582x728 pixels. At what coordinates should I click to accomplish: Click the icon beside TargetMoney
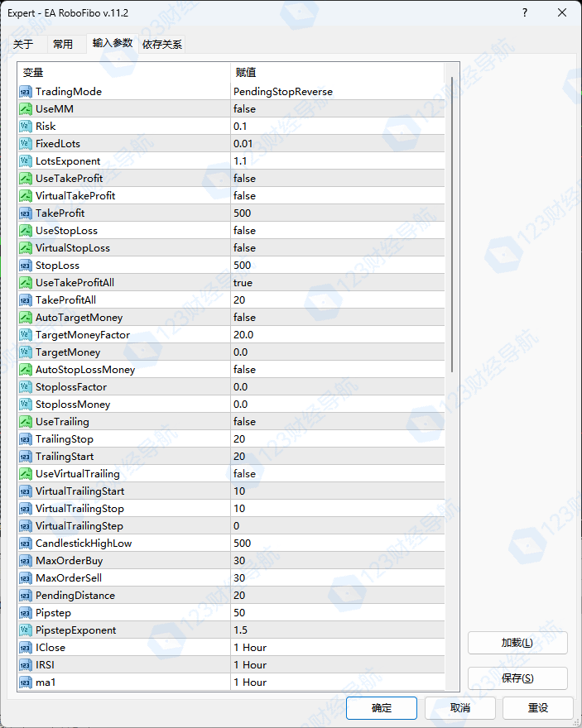[26, 352]
